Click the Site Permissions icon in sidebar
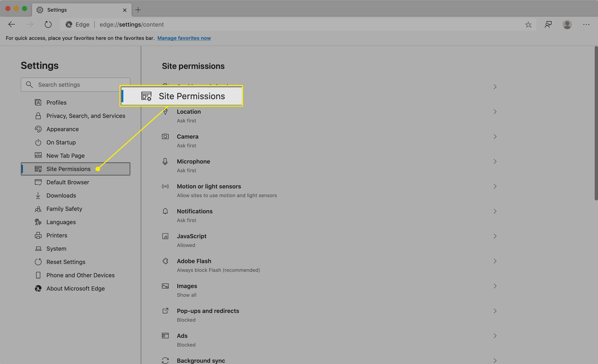This screenshot has width=598, height=364. (x=38, y=169)
